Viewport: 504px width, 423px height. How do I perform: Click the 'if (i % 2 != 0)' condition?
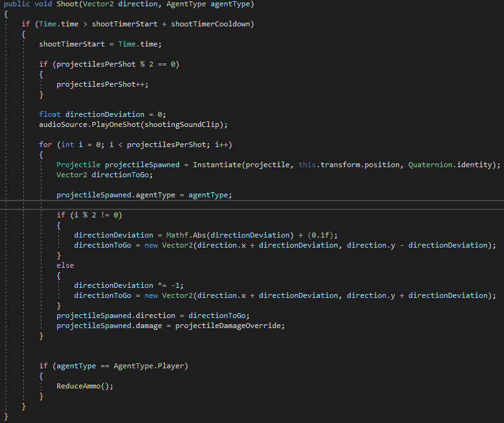coord(89,215)
